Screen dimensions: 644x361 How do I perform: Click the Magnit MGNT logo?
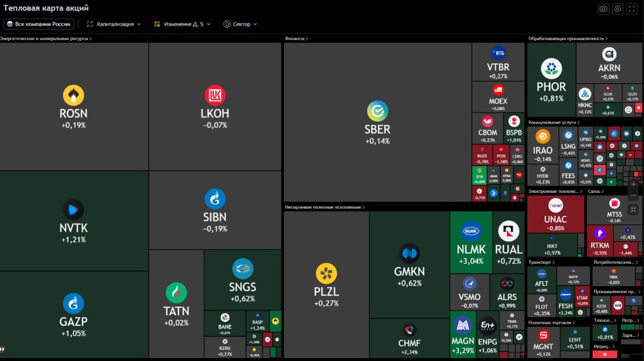(543, 336)
